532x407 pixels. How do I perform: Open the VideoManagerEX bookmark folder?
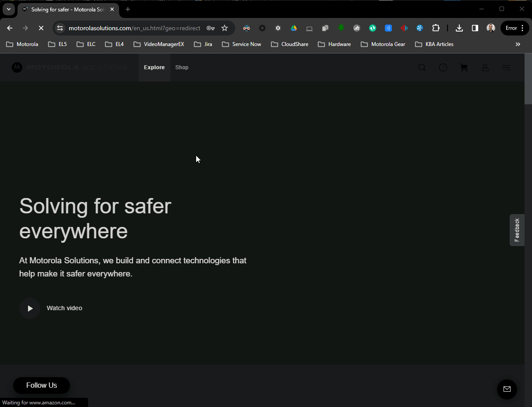(x=159, y=44)
